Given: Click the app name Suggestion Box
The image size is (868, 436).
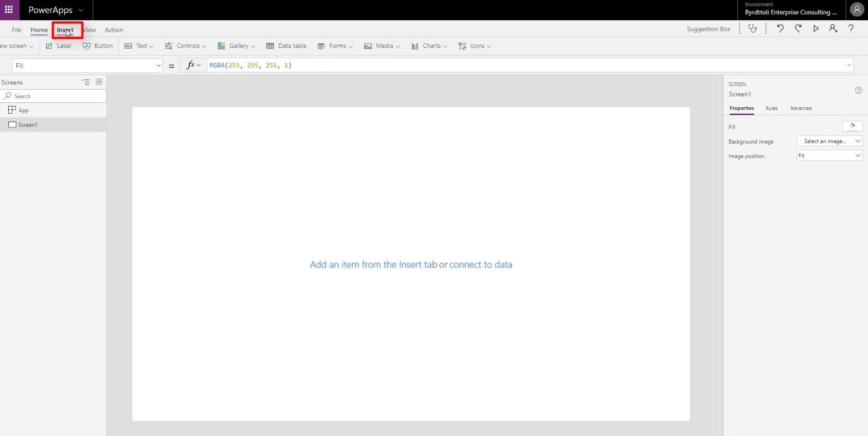Looking at the screenshot, I should click(708, 29).
